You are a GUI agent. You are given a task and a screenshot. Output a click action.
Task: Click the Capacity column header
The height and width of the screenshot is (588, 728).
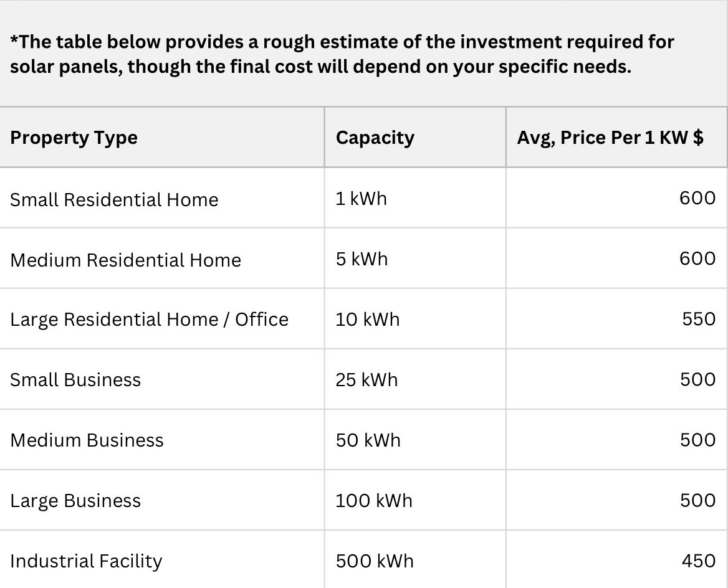point(375,138)
